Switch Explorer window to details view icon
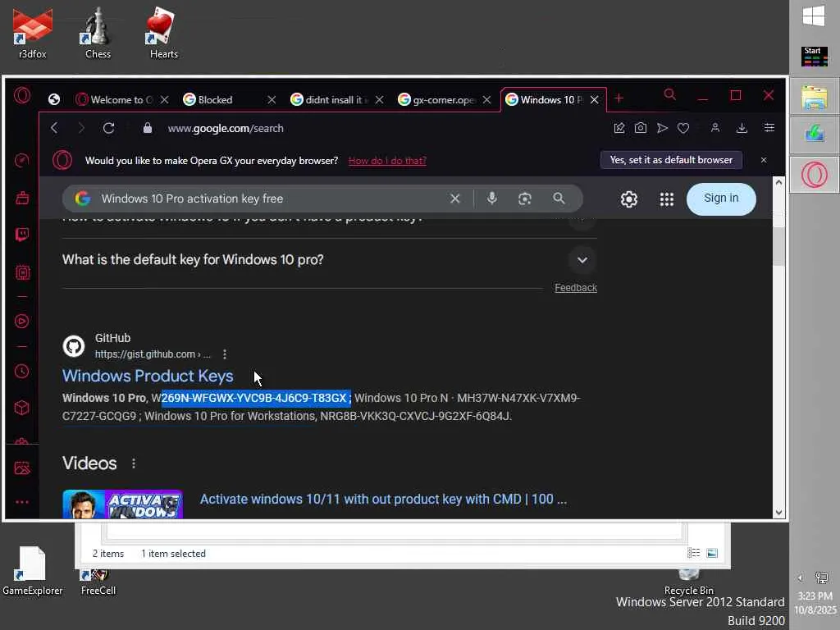The width and height of the screenshot is (840, 630). click(x=694, y=553)
